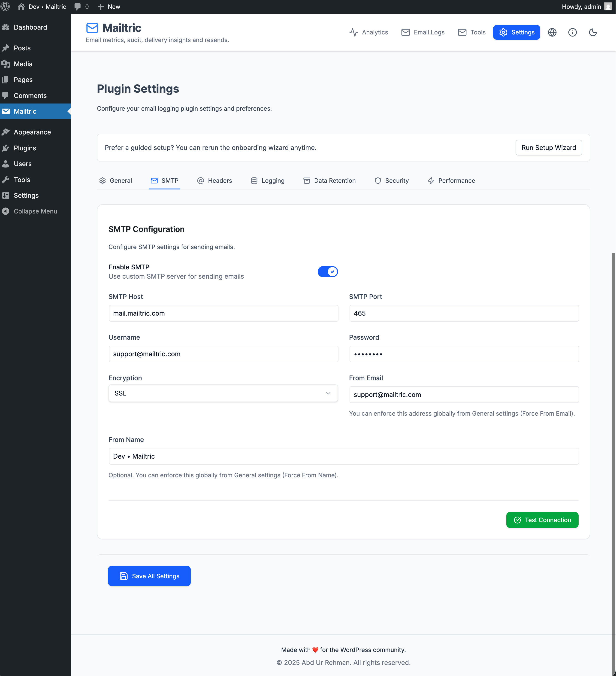616x676 pixels.
Task: Open the Mailtric Tools section
Action: tap(471, 32)
